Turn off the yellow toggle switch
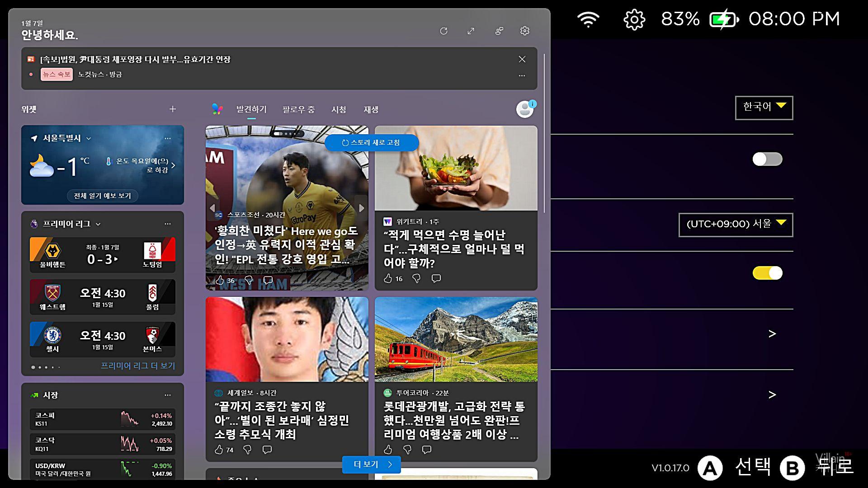The height and width of the screenshot is (488, 868). coord(767,273)
